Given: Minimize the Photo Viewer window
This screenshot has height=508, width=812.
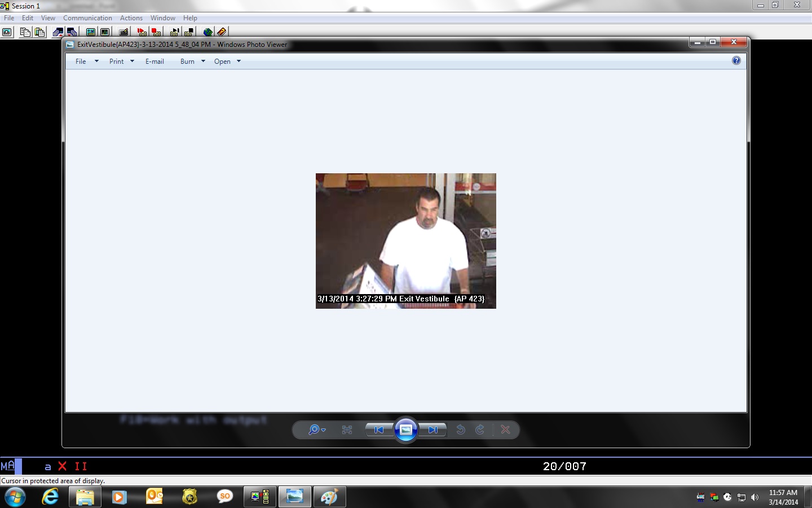Looking at the screenshot, I should point(698,42).
